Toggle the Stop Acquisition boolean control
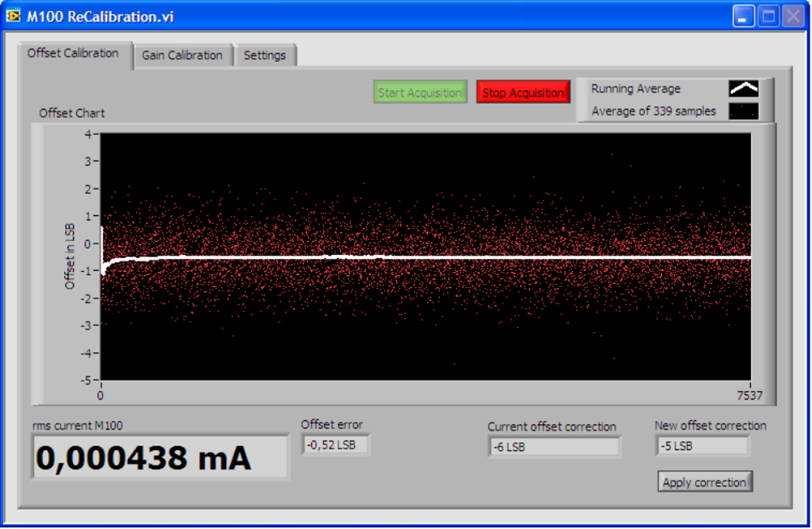 523,92
